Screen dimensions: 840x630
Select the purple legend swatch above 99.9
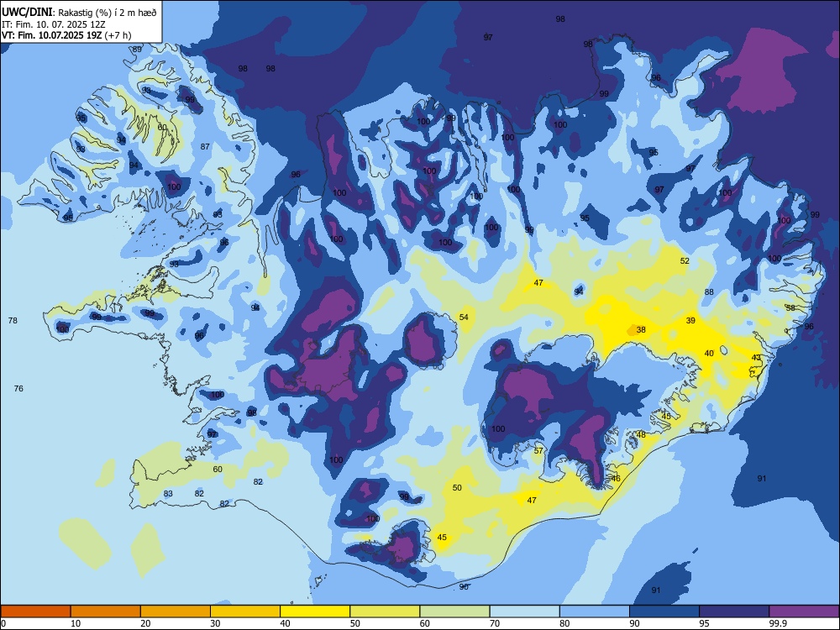804,612
